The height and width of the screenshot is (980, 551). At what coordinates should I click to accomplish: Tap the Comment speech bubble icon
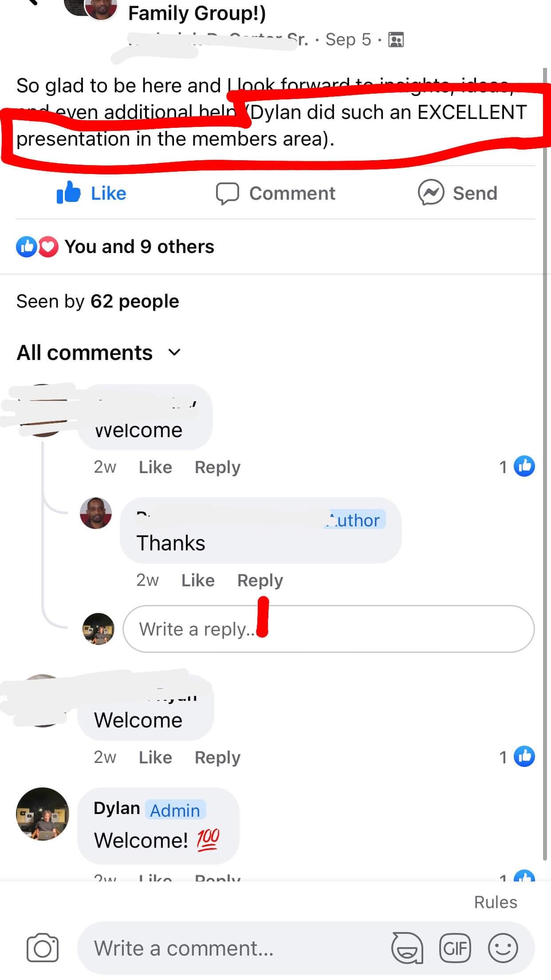[228, 194]
